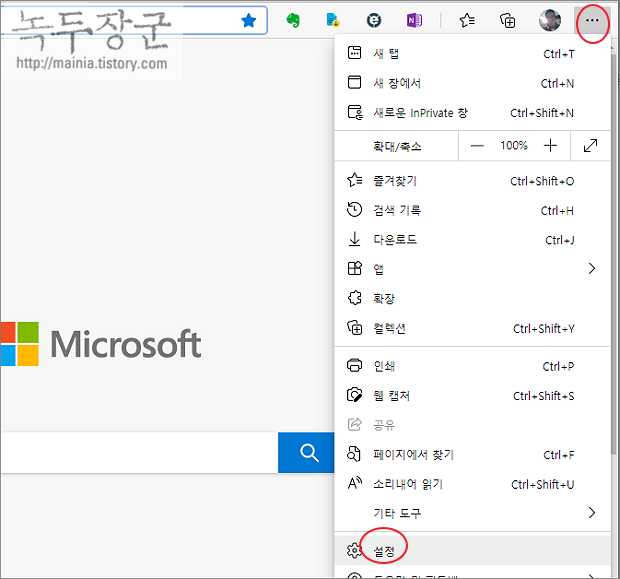Screen dimensions: 620x579
Task: Click the apps grid icon in menu
Action: [354, 268]
